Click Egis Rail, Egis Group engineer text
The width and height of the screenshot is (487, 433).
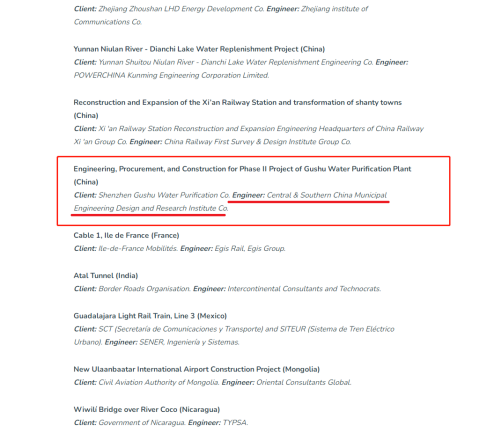point(250,249)
